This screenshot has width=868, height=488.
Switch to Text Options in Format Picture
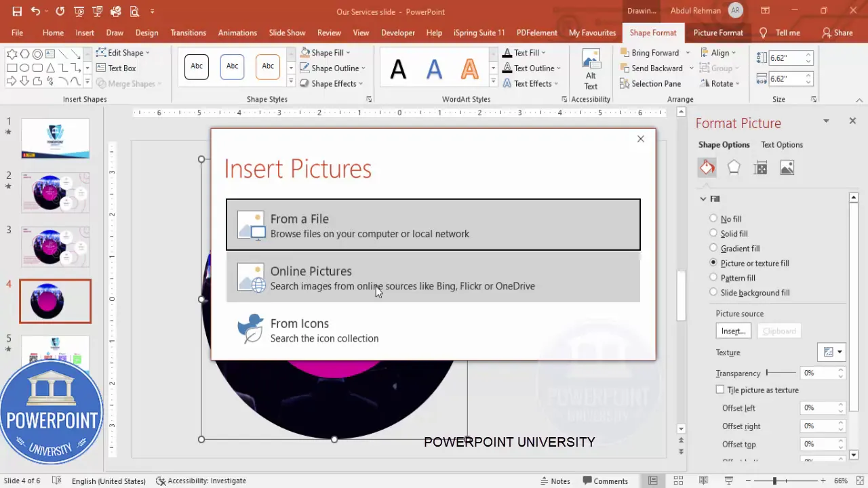pyautogui.click(x=781, y=144)
